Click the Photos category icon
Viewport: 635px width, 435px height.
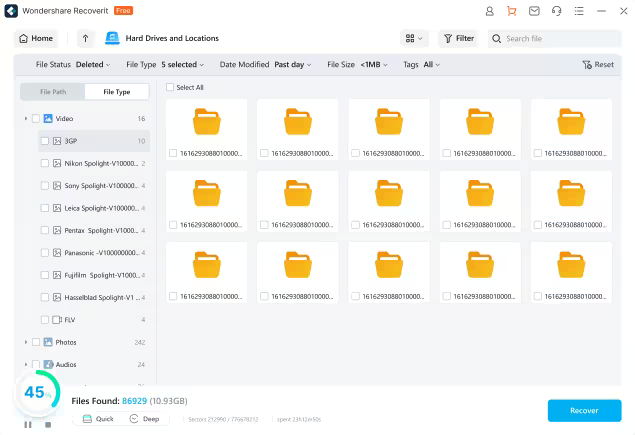pos(48,342)
